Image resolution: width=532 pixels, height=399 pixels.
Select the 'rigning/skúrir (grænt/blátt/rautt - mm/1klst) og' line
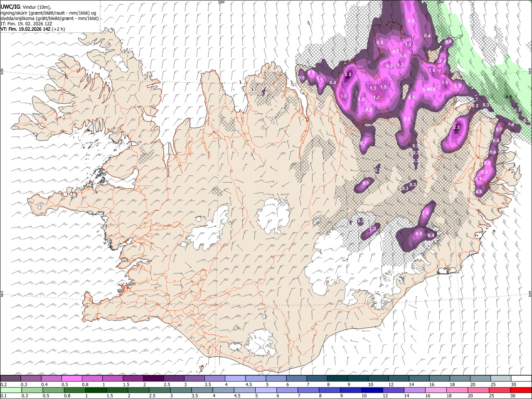click(48, 13)
